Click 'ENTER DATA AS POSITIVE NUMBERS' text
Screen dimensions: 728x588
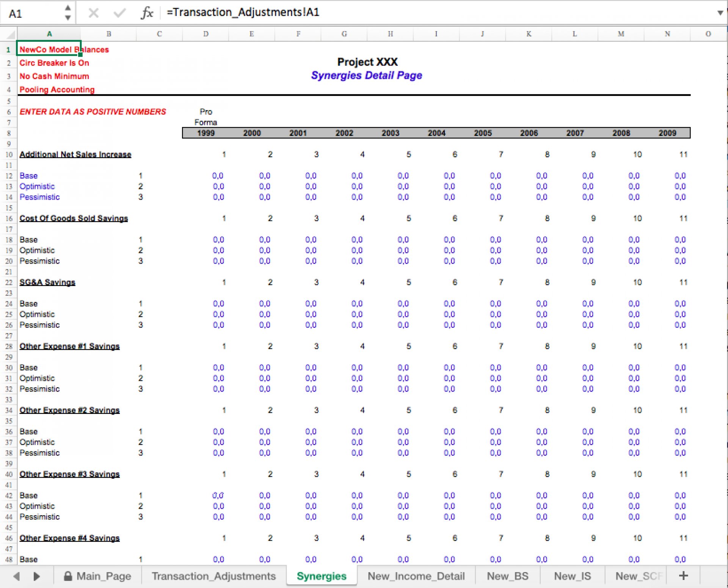[x=93, y=112]
